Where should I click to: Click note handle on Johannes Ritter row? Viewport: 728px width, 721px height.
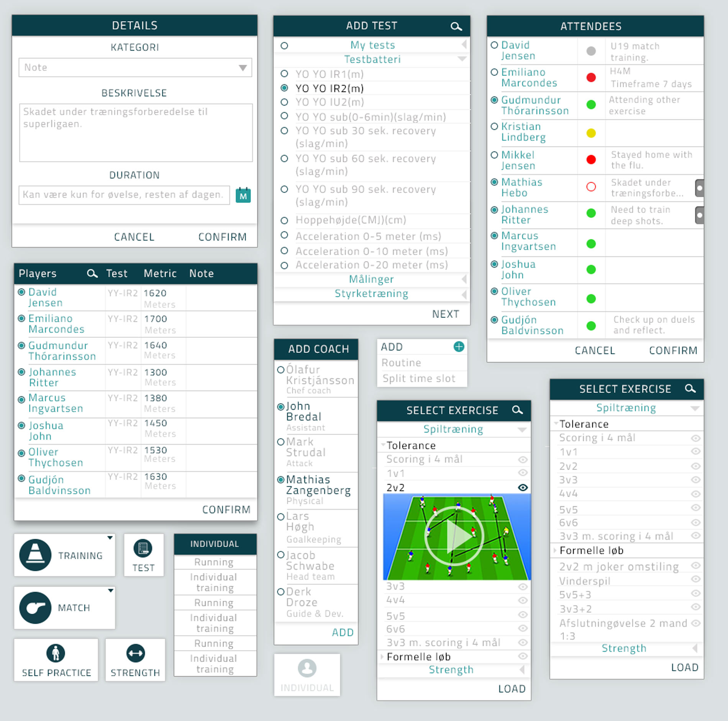(x=699, y=215)
